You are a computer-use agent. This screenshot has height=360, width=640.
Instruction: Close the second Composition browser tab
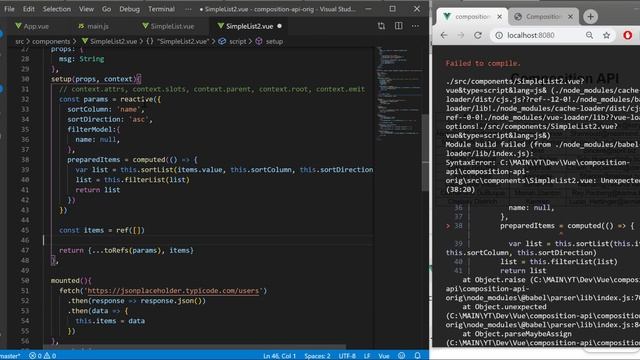[571, 17]
